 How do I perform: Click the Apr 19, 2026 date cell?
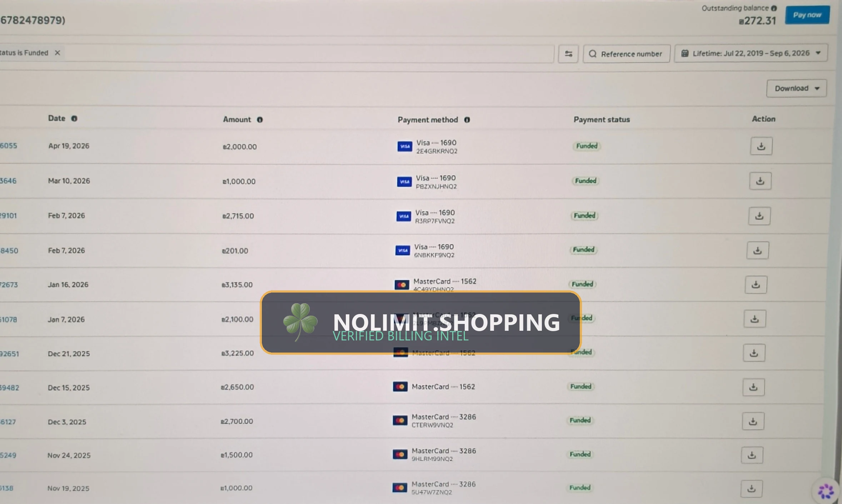(69, 146)
